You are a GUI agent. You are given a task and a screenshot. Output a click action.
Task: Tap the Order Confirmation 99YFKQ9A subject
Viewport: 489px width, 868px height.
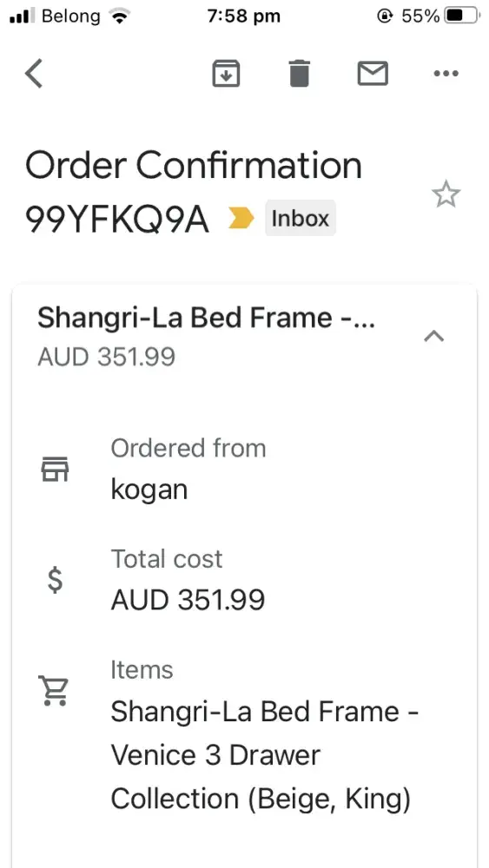[x=194, y=193]
